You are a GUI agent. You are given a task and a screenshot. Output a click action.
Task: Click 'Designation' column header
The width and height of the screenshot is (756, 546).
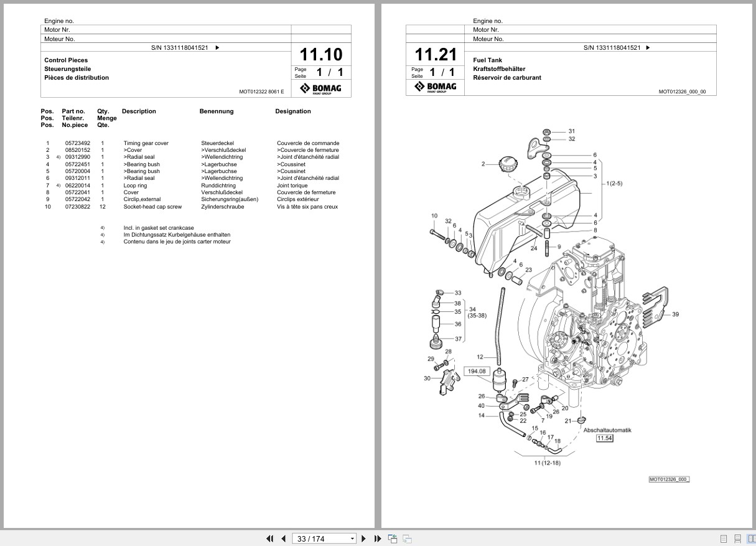(x=293, y=111)
